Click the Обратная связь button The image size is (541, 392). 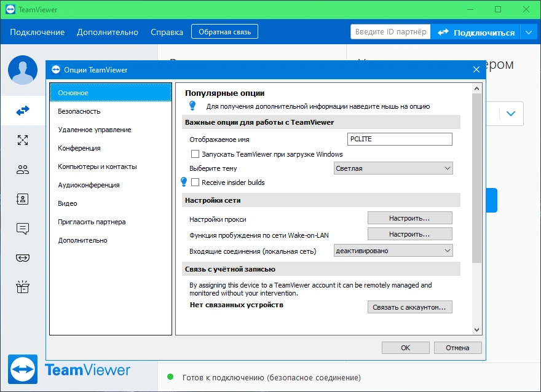[224, 32]
